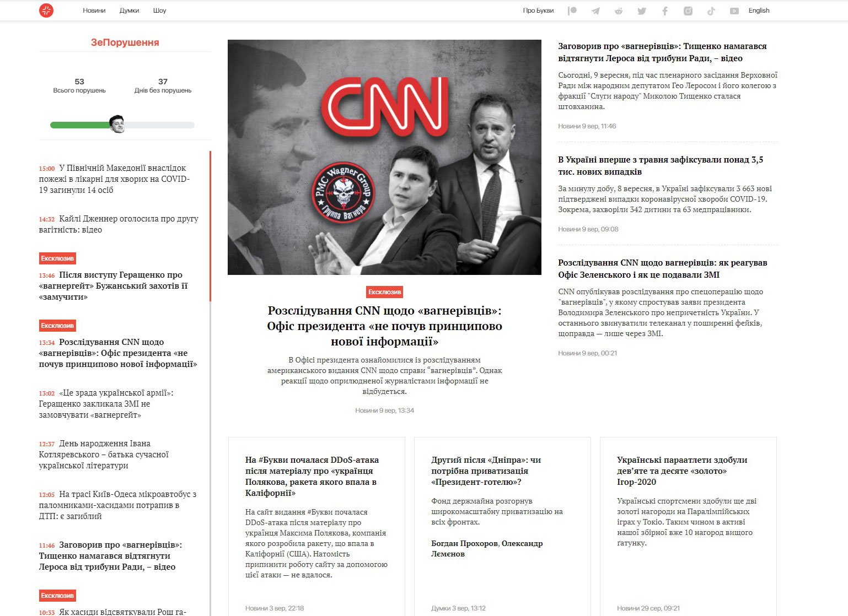Viewport: 848px width, 616px height.
Task: Click the green violations progress bar
Action: click(x=80, y=125)
